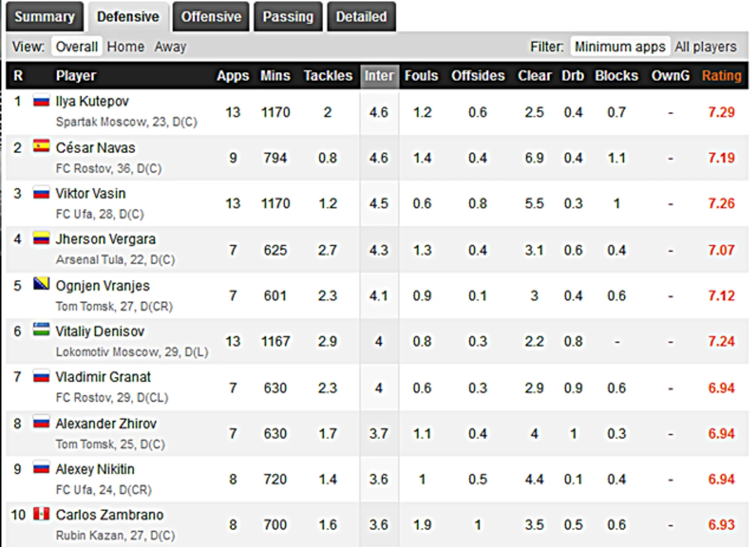Click 'Rubin Kazan, 27, D(C)' team text

coord(115,535)
